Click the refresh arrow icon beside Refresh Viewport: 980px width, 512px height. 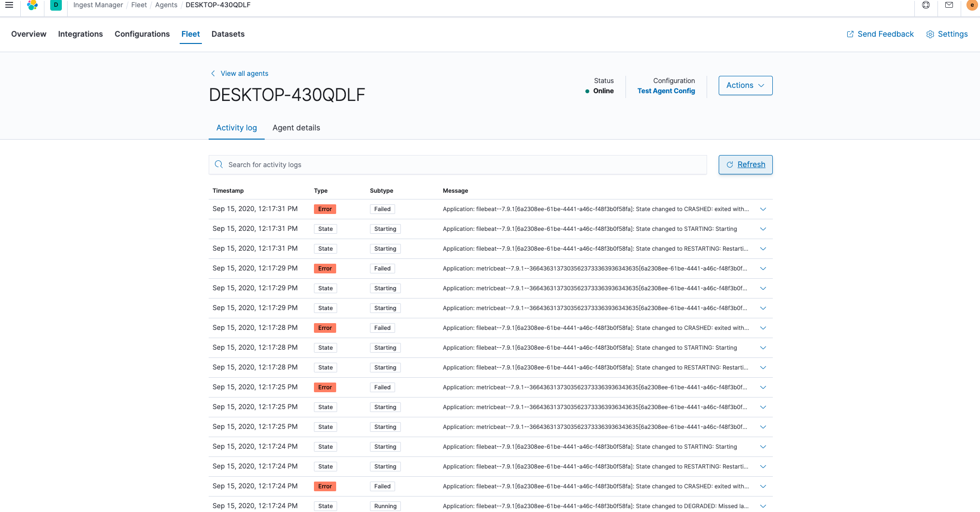coord(730,164)
